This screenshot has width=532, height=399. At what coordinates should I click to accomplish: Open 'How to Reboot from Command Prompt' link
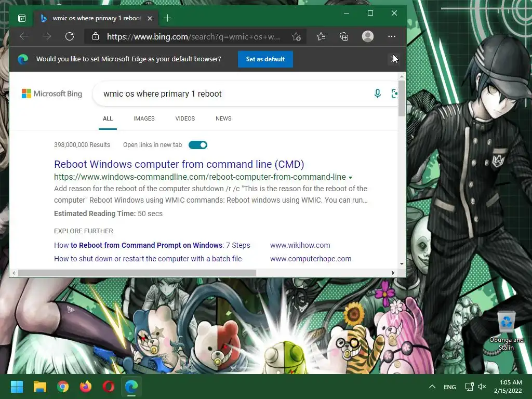(152, 245)
